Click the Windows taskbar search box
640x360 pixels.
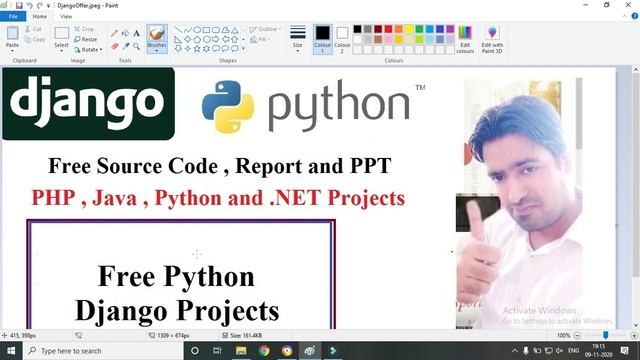pyautogui.click(x=103, y=351)
